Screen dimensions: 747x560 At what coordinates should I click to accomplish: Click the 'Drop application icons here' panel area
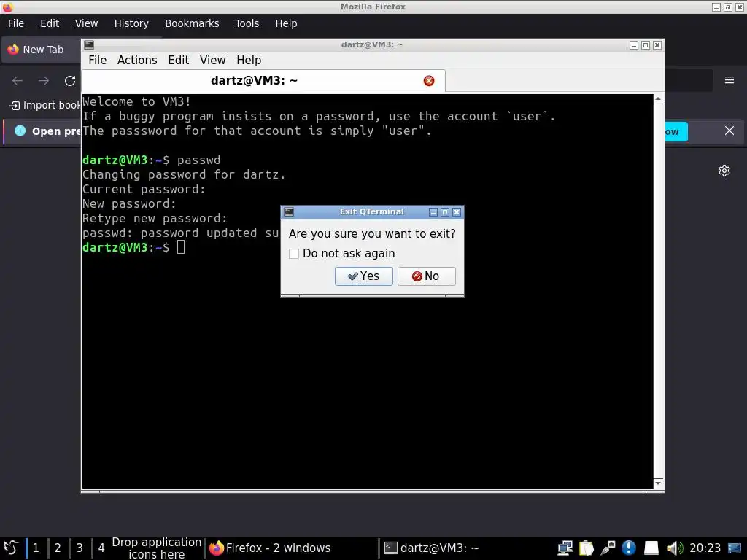pos(156,548)
